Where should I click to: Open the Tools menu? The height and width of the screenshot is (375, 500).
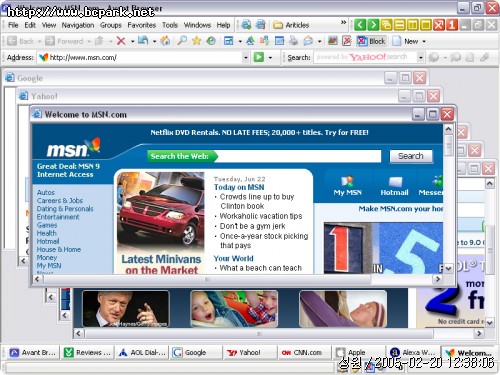[170, 25]
